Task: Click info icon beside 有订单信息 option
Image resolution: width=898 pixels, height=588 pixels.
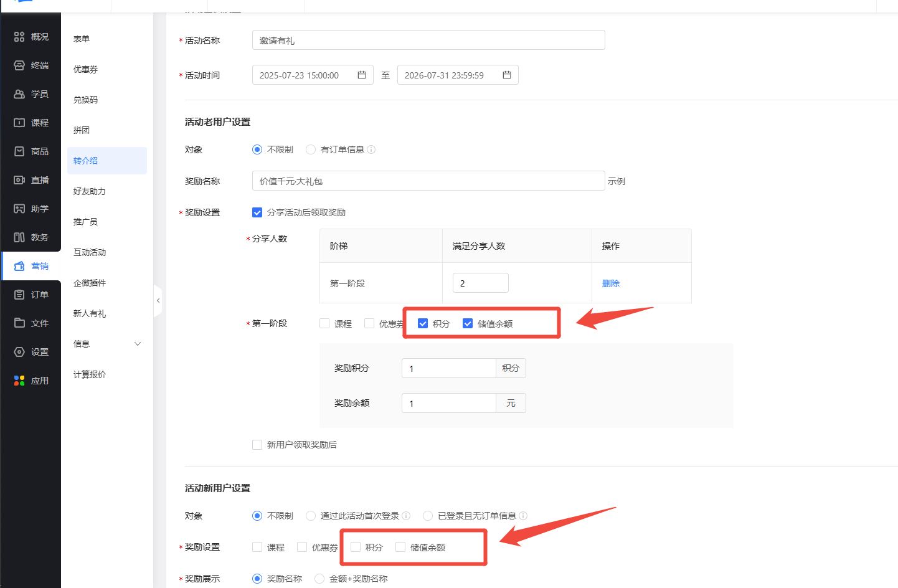Action: click(x=371, y=149)
